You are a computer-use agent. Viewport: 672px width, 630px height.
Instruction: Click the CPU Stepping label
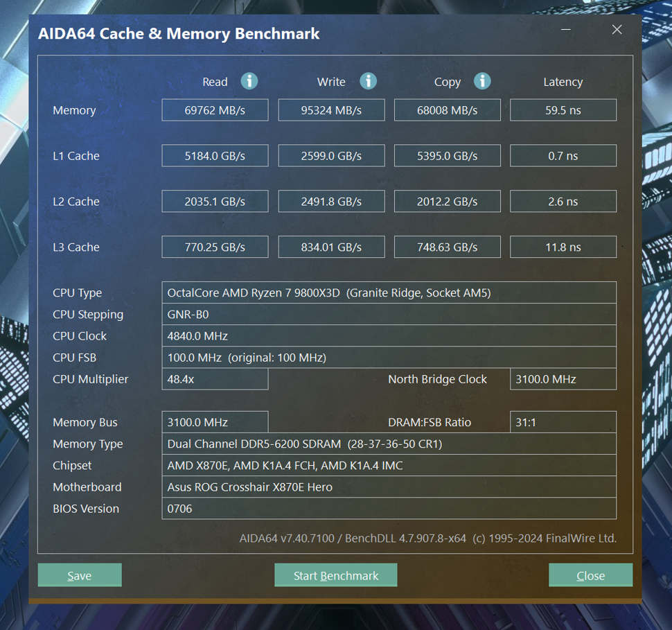click(x=88, y=315)
